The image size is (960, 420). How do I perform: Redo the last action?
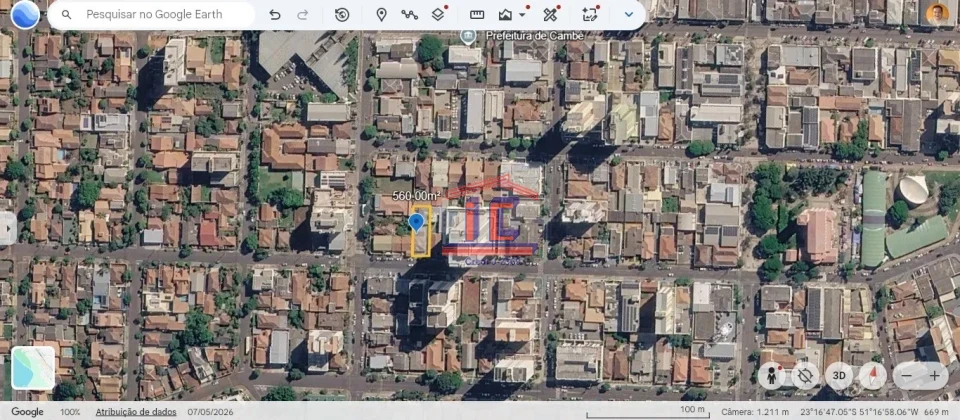pyautogui.click(x=302, y=15)
